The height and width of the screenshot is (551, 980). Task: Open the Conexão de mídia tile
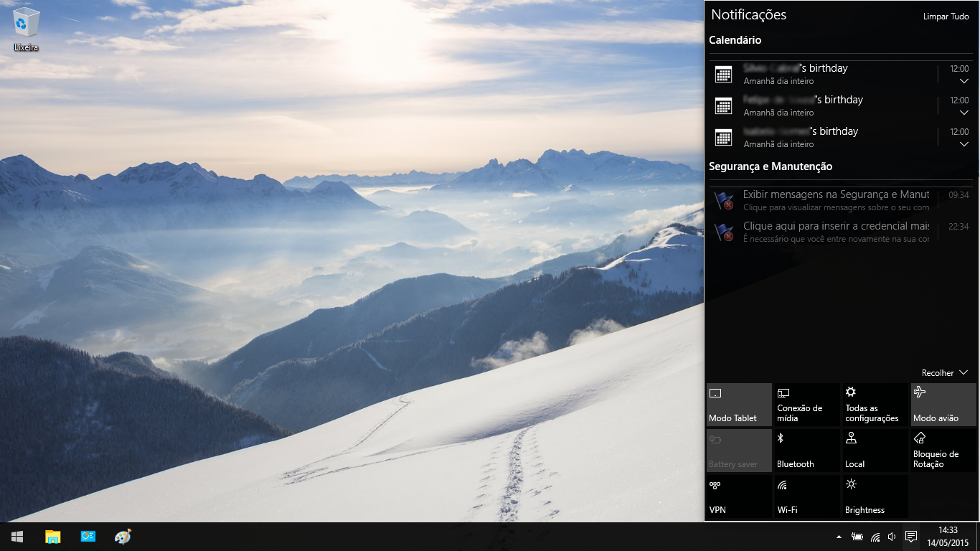pyautogui.click(x=807, y=405)
